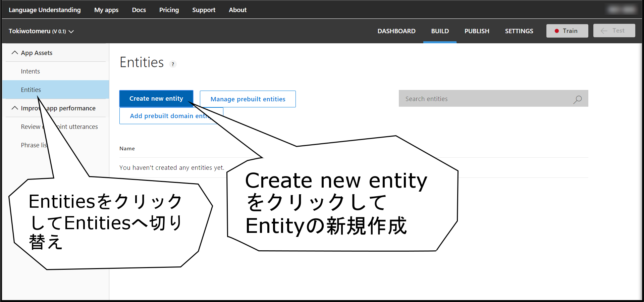Open Review endpoint utterances
This screenshot has height=302, width=644.
point(59,127)
